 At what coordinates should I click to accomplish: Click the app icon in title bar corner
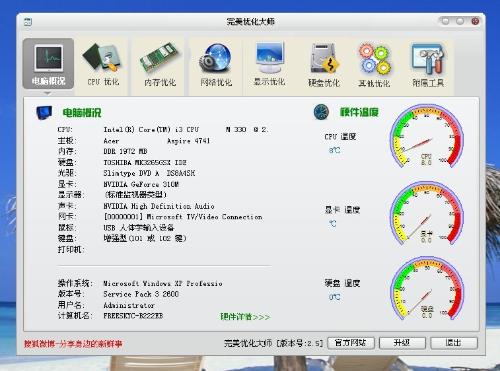28,22
